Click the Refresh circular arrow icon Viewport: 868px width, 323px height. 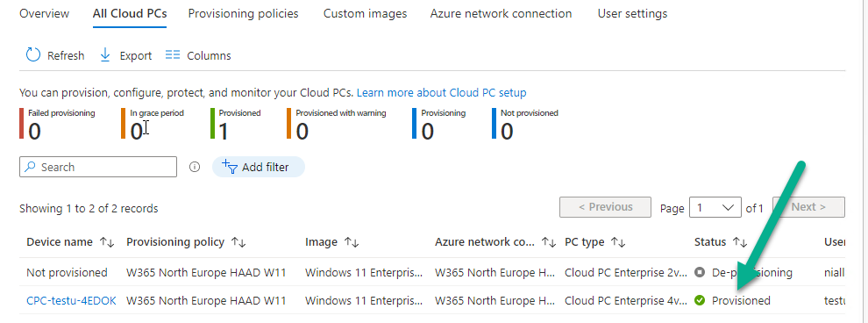tap(33, 54)
